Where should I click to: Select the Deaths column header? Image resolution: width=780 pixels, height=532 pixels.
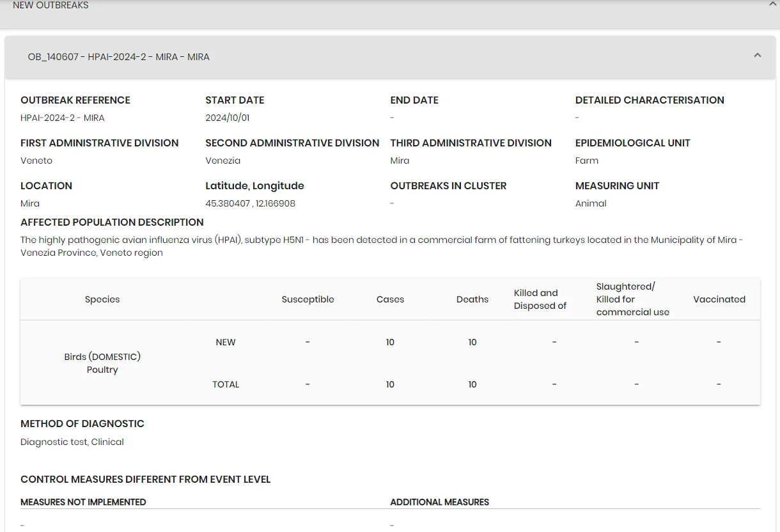click(x=472, y=299)
